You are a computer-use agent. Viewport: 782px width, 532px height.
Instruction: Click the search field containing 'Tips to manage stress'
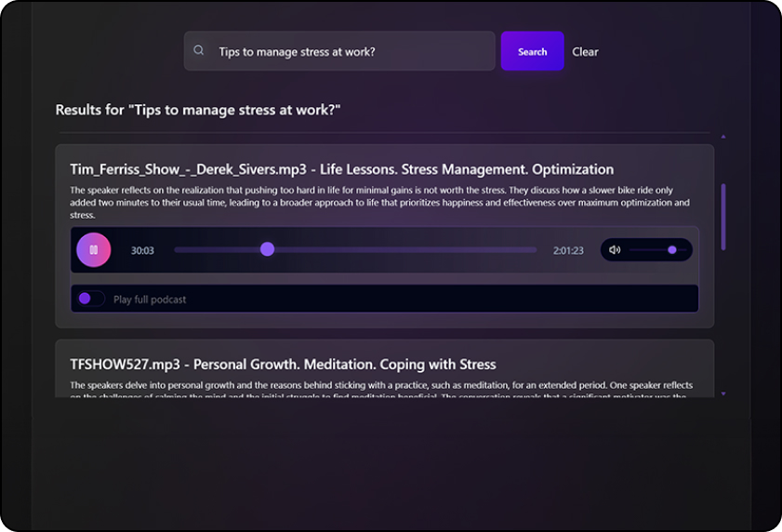click(339, 51)
